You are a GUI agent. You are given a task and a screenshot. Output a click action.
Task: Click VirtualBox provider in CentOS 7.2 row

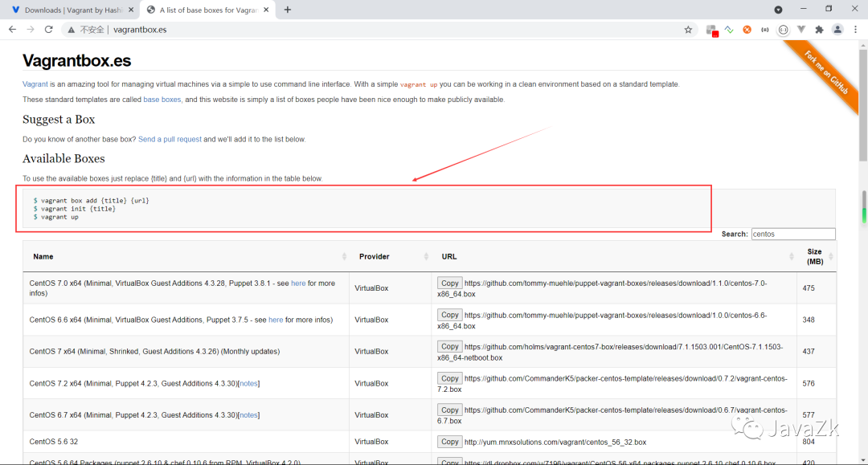[x=371, y=383]
